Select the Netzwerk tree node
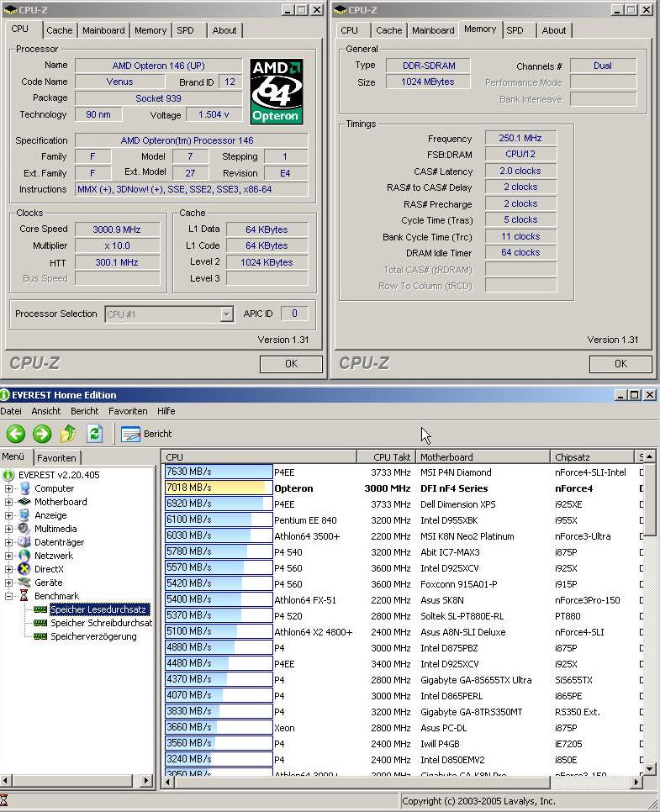Screen dimensions: 660x812 [53, 556]
